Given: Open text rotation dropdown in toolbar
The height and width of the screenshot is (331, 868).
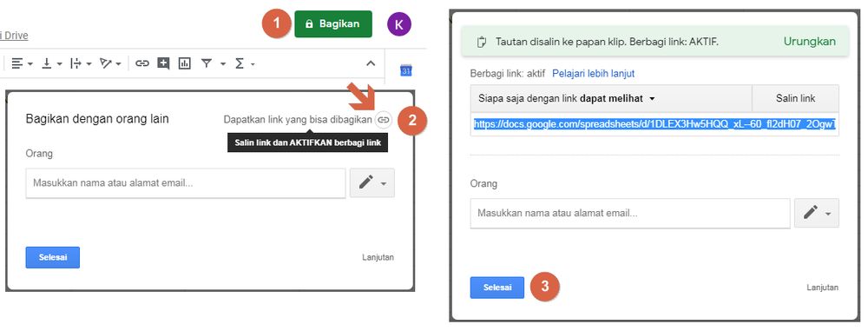Looking at the screenshot, I should pyautogui.click(x=110, y=63).
